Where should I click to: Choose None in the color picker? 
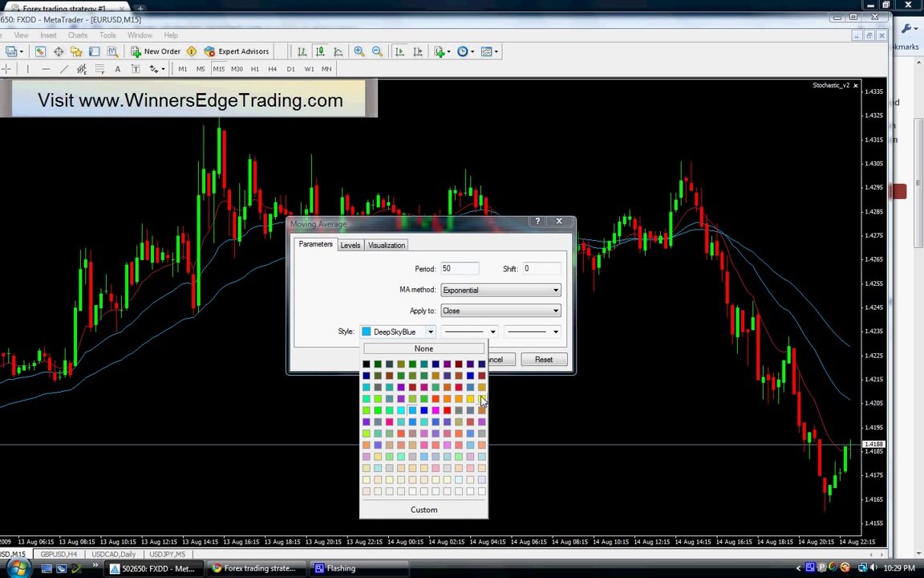[x=423, y=348]
